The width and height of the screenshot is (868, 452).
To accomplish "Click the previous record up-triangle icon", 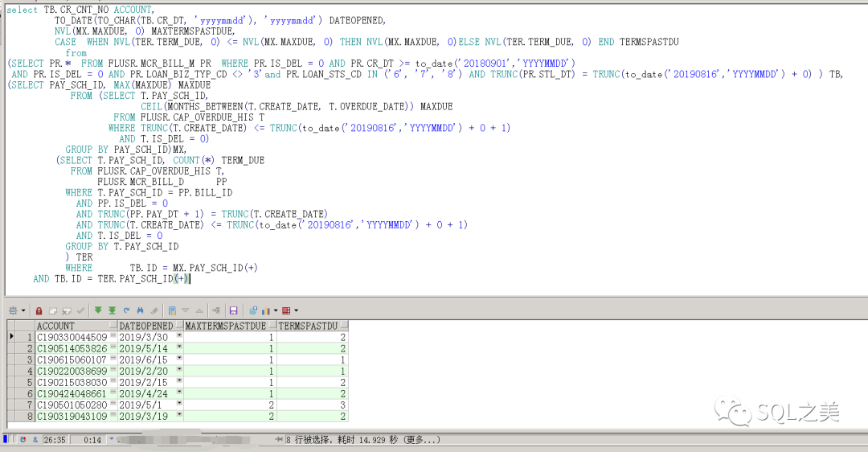I will [199, 310].
